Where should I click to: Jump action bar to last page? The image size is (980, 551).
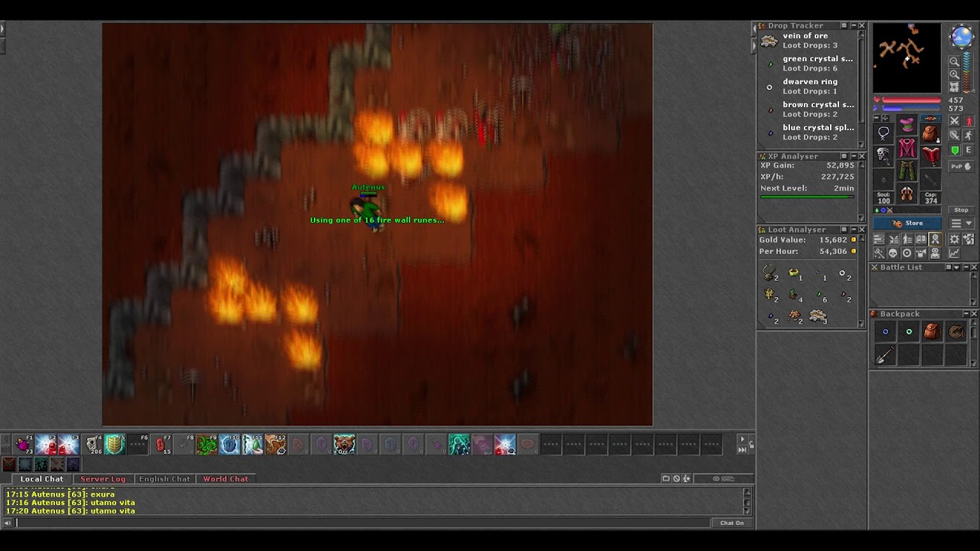point(743,450)
